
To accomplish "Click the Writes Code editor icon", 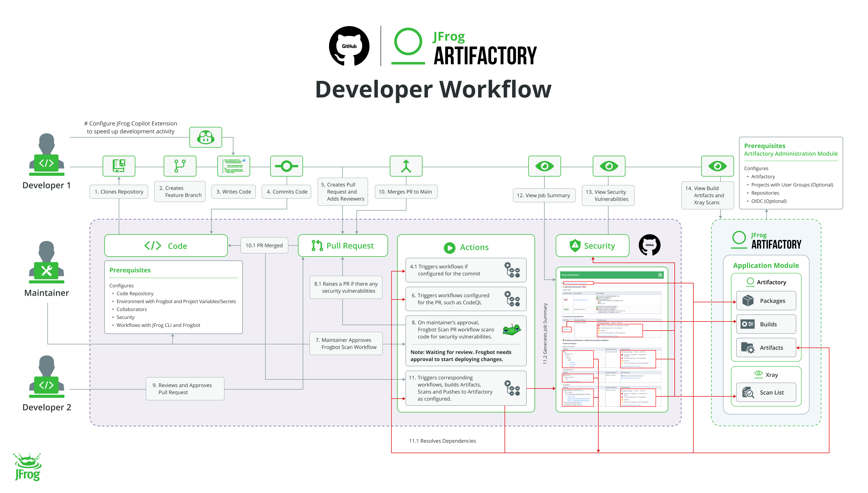I will (233, 166).
